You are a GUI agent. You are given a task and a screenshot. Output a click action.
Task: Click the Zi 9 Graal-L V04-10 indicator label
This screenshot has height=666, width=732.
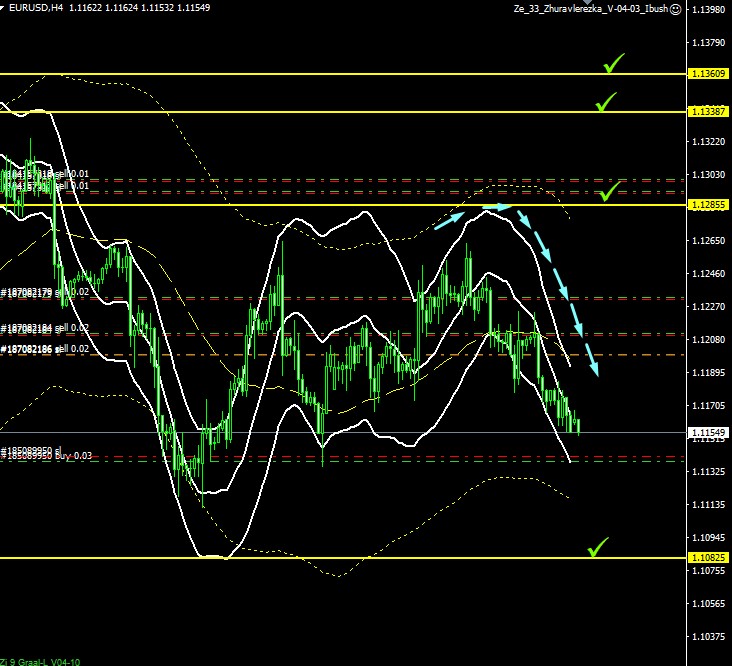point(40,661)
